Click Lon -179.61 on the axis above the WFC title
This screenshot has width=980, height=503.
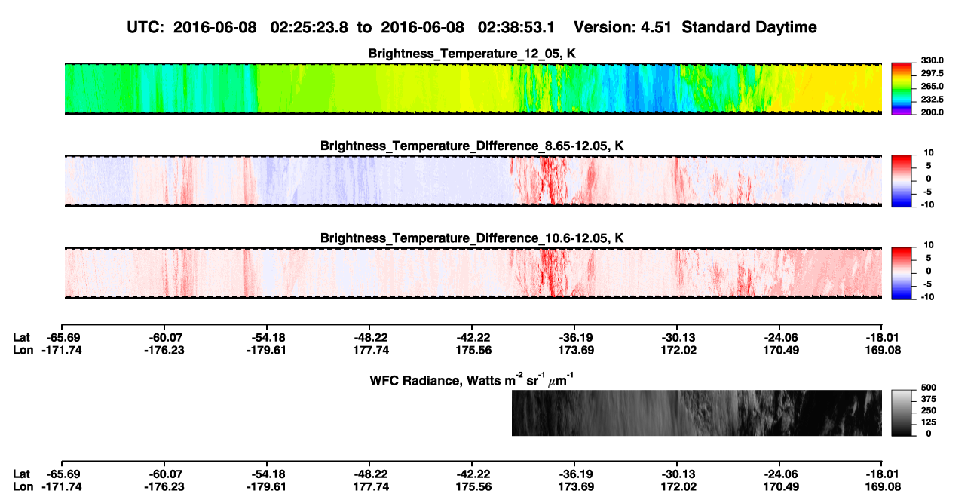point(265,350)
